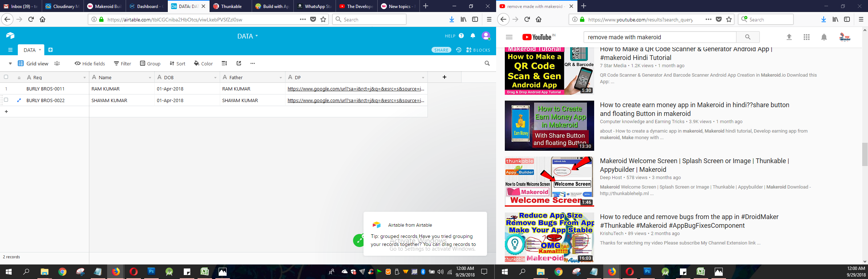The width and height of the screenshot is (868, 279).
Task: Open Photoshop from the left taskbar
Action: pos(151,271)
